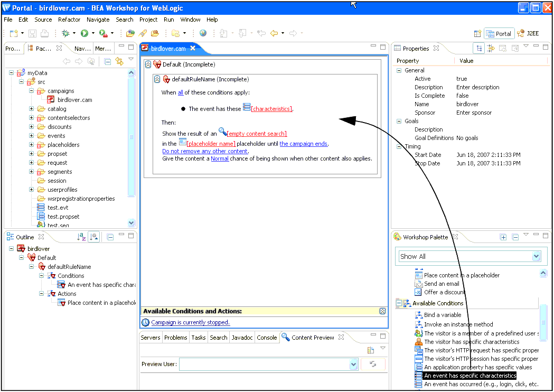The image size is (554, 392).
Task: Collapse Available Conditions and Actions panel
Action: 382,311
